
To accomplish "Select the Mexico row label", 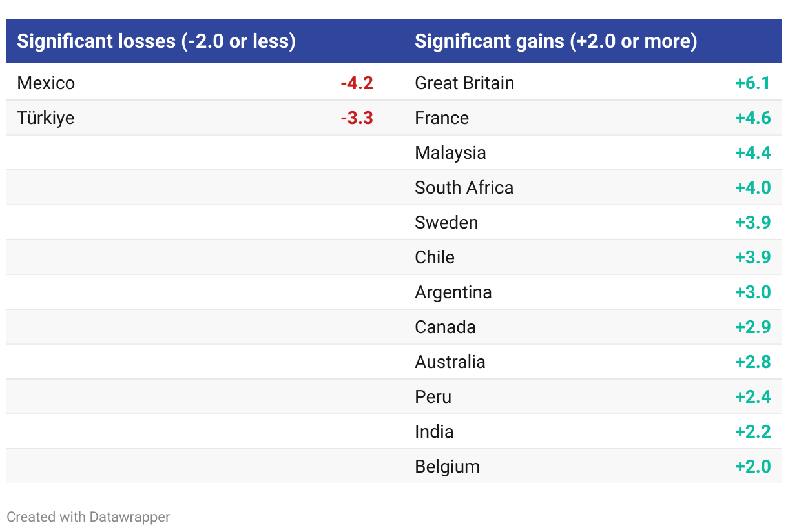I will (46, 83).
